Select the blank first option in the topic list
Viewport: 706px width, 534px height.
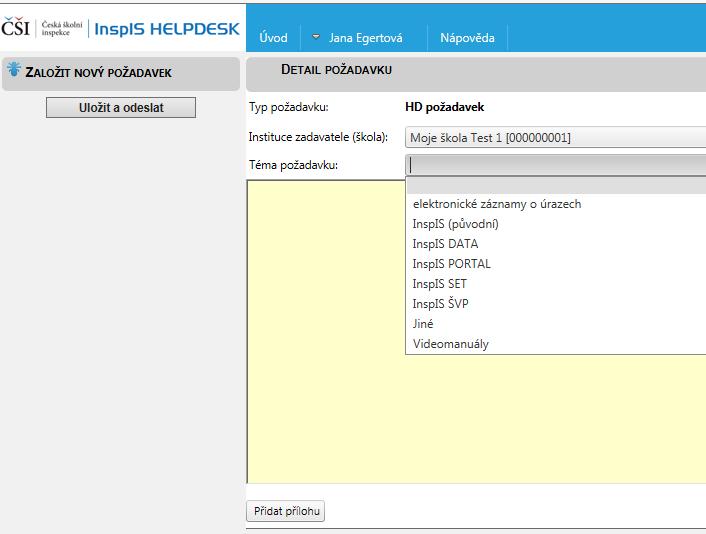tap(556, 185)
